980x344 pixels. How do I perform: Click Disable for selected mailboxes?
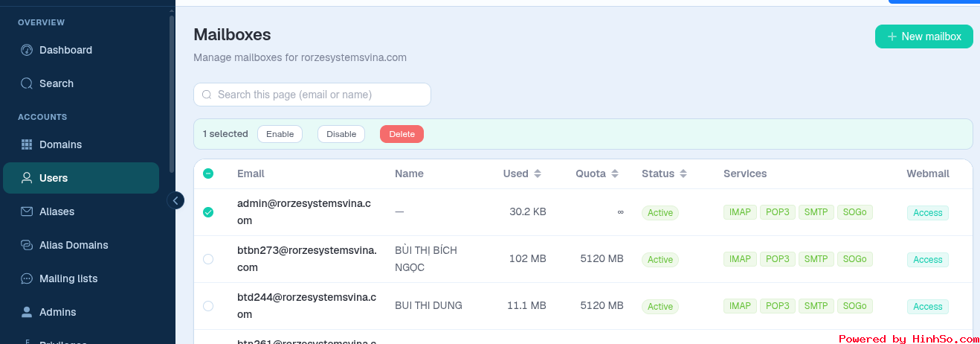pyautogui.click(x=341, y=134)
